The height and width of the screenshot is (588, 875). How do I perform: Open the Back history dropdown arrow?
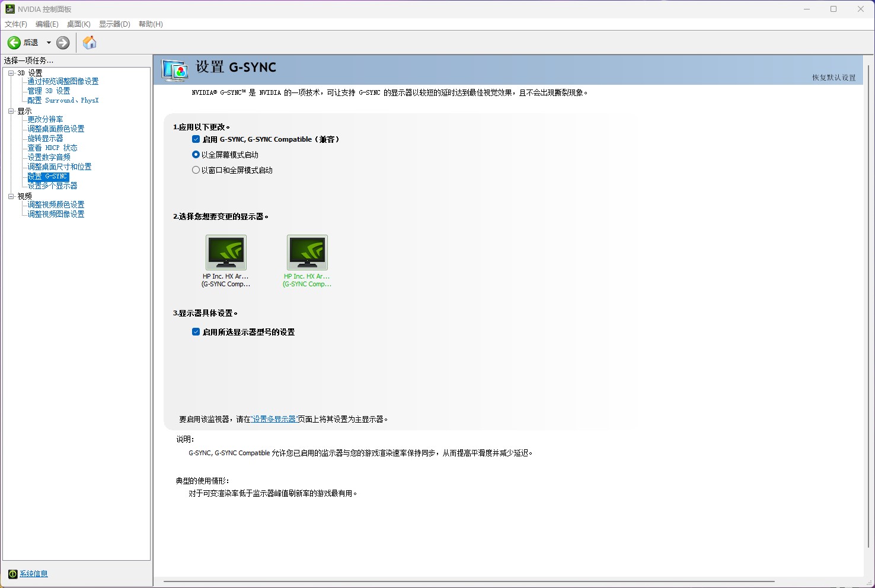(x=49, y=43)
